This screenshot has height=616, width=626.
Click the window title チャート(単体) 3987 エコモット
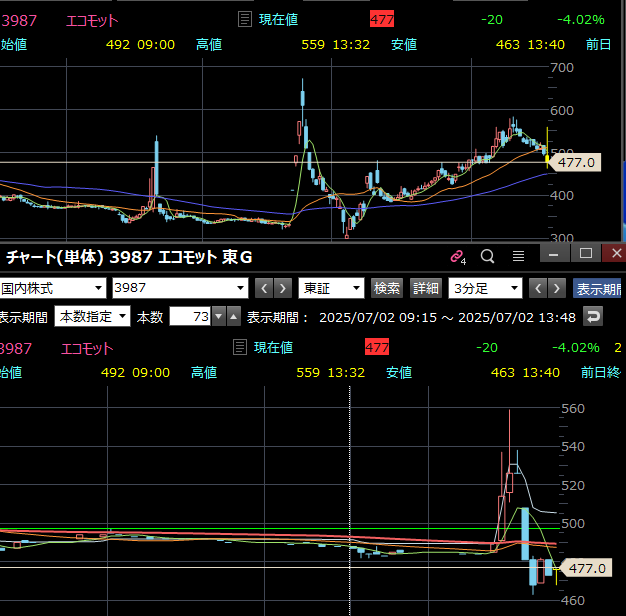coord(129,257)
